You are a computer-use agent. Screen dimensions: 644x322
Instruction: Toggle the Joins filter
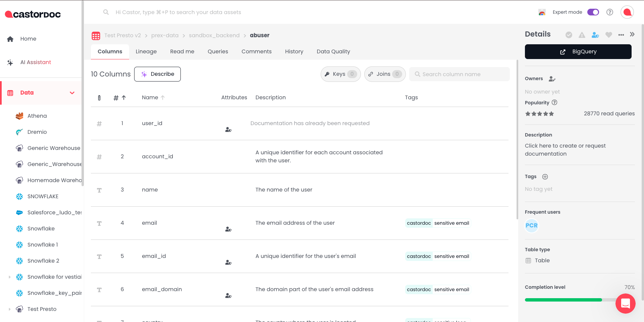click(x=385, y=74)
